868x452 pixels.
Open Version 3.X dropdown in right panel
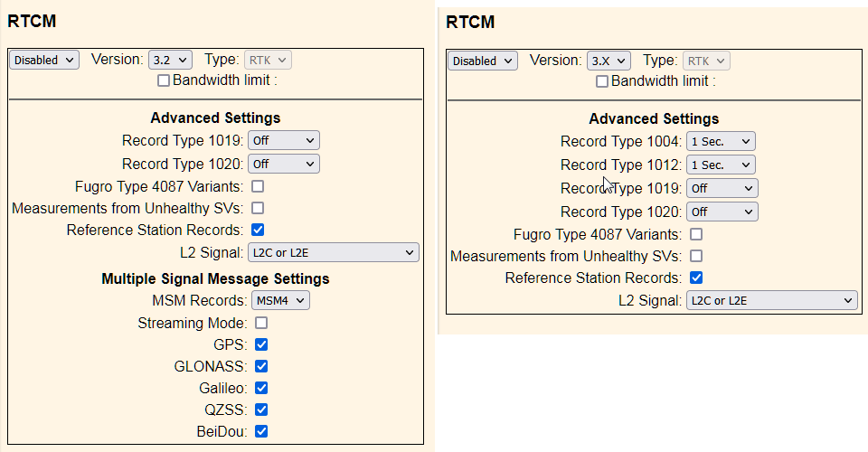point(609,61)
